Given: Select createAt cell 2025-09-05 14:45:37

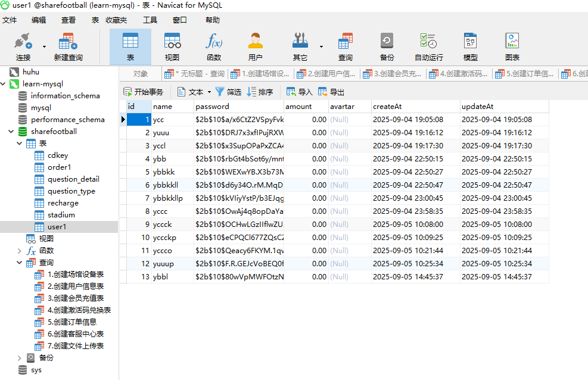Looking at the screenshot, I should [416, 276].
